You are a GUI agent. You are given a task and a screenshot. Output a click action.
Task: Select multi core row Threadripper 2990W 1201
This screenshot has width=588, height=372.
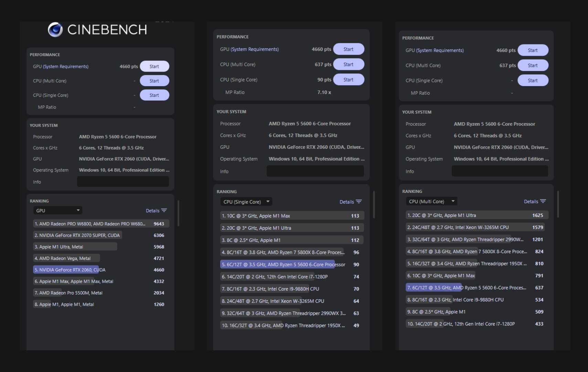click(x=477, y=239)
